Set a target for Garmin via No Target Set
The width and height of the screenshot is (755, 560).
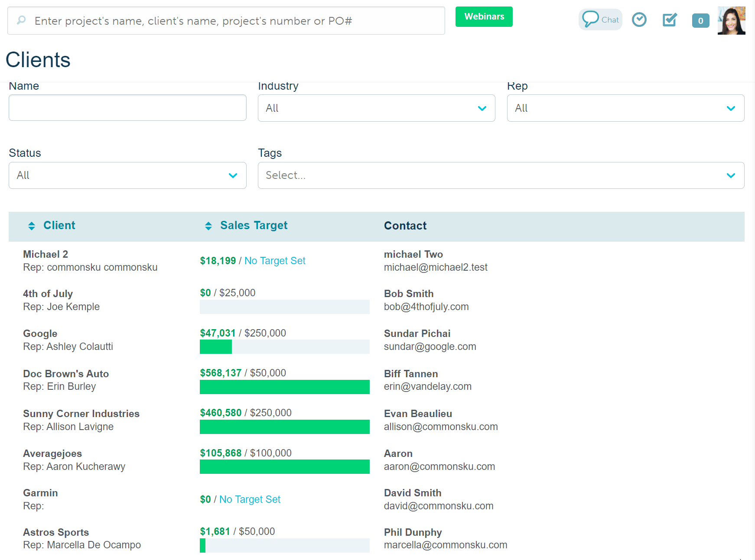point(250,499)
